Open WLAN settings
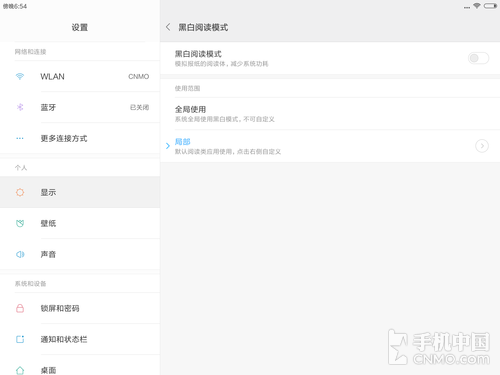The width and height of the screenshot is (500, 375). [80, 76]
